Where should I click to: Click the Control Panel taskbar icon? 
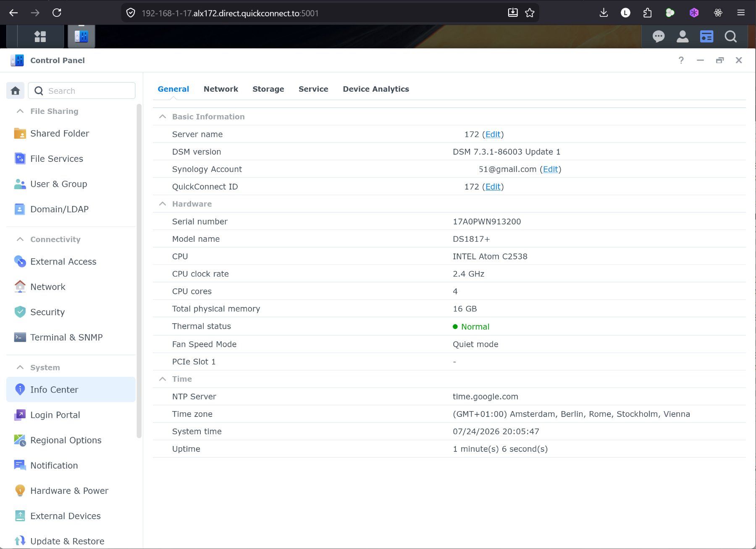81,37
